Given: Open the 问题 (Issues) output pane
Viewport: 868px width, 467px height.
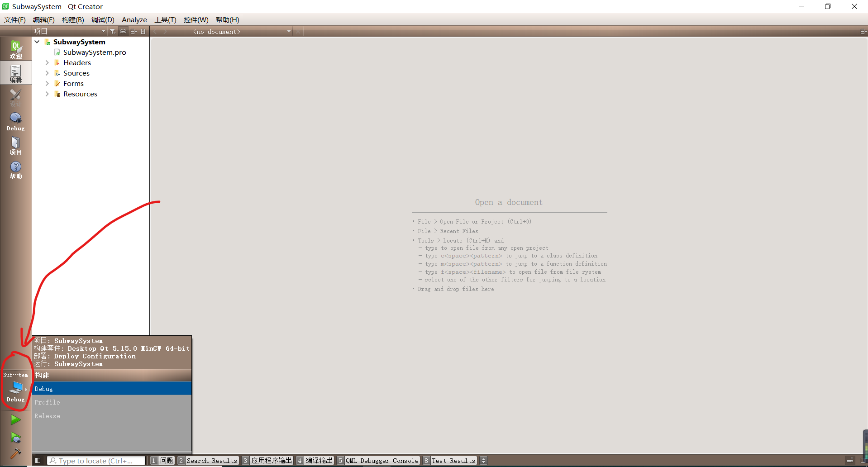Looking at the screenshot, I should click(162, 461).
